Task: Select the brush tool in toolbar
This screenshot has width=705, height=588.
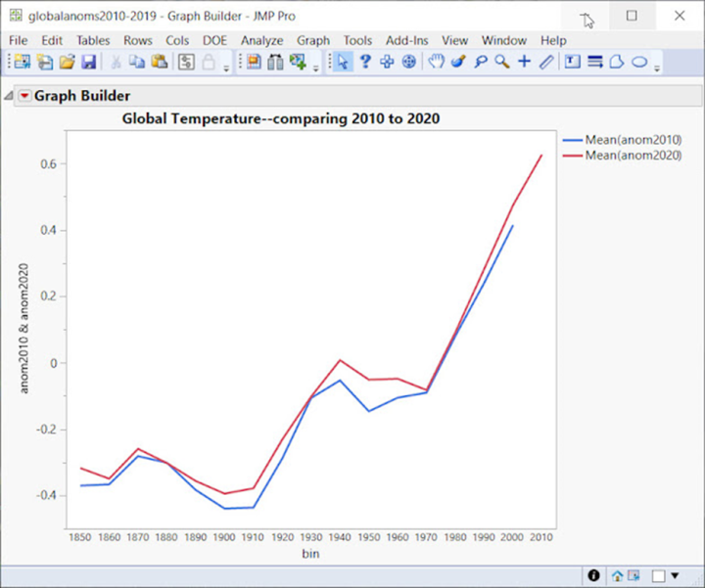Action: 458,62
